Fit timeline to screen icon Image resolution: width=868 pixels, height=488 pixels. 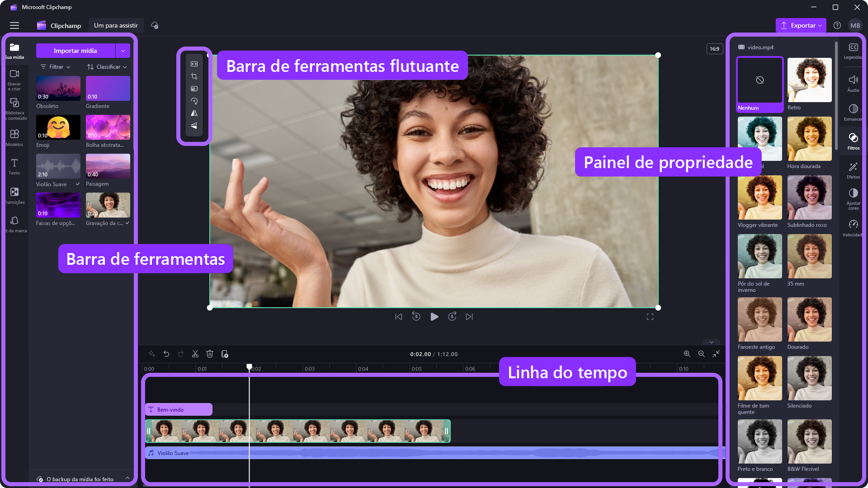click(716, 354)
